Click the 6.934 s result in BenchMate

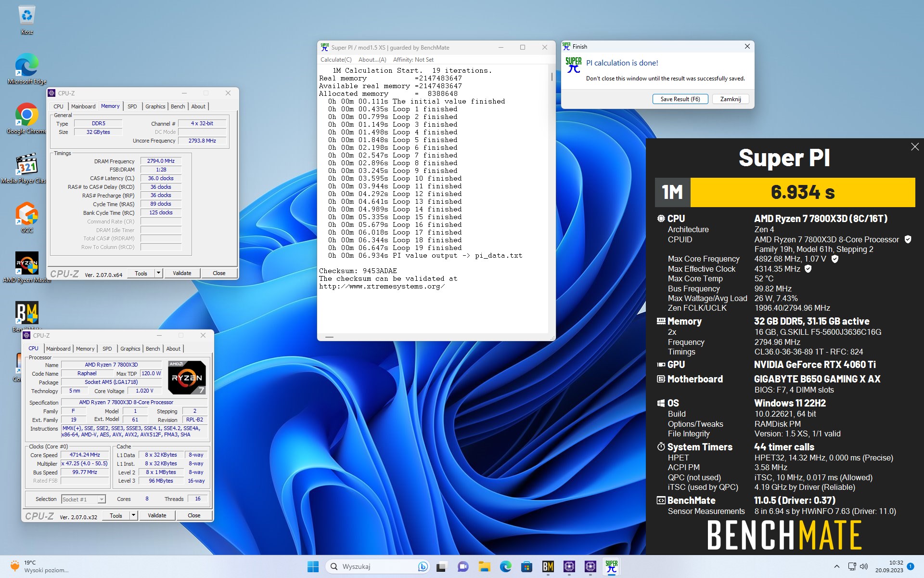(x=803, y=192)
